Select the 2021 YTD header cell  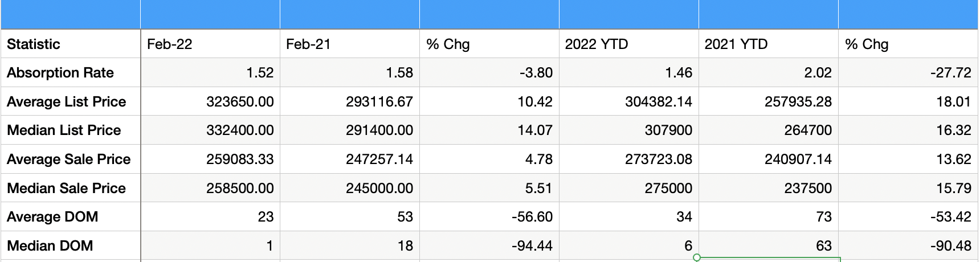click(769, 44)
